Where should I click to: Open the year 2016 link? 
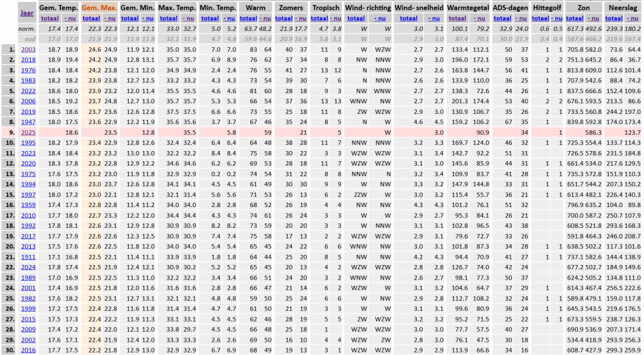(x=28, y=350)
